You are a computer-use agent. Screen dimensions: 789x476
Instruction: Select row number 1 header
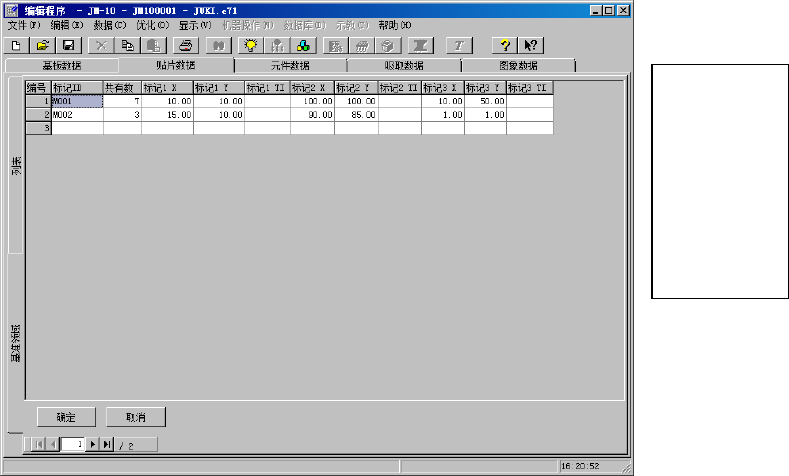39,101
